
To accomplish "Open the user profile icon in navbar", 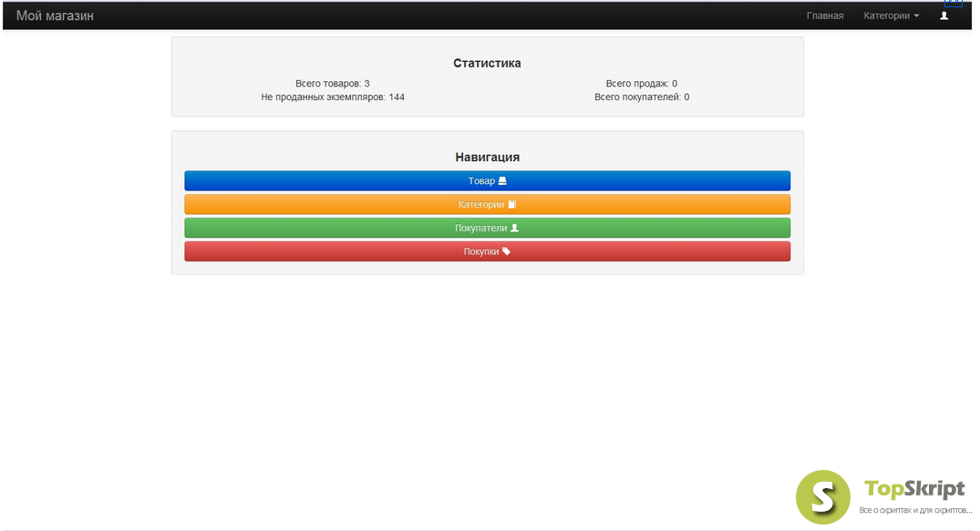I will (x=944, y=15).
